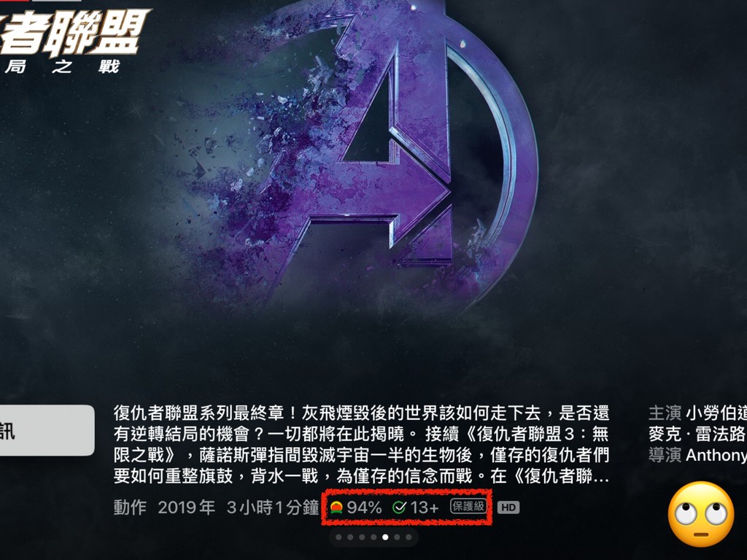Screen dimensions: 747x560
Task: Click the green checkmark 13+ rating icon
Action: [399, 507]
